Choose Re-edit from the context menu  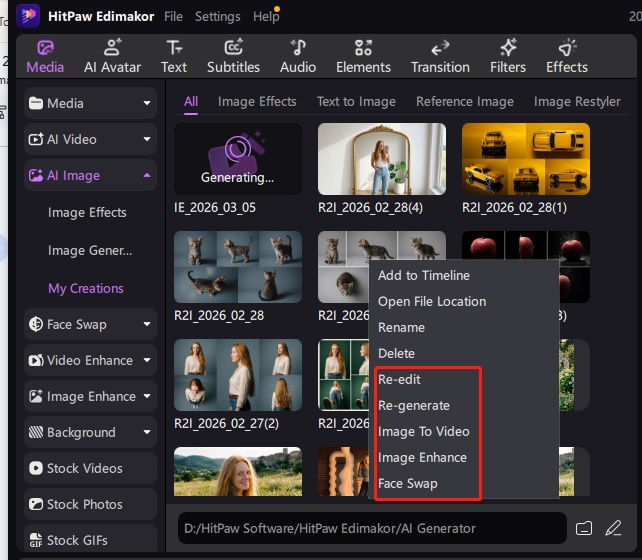pos(400,380)
